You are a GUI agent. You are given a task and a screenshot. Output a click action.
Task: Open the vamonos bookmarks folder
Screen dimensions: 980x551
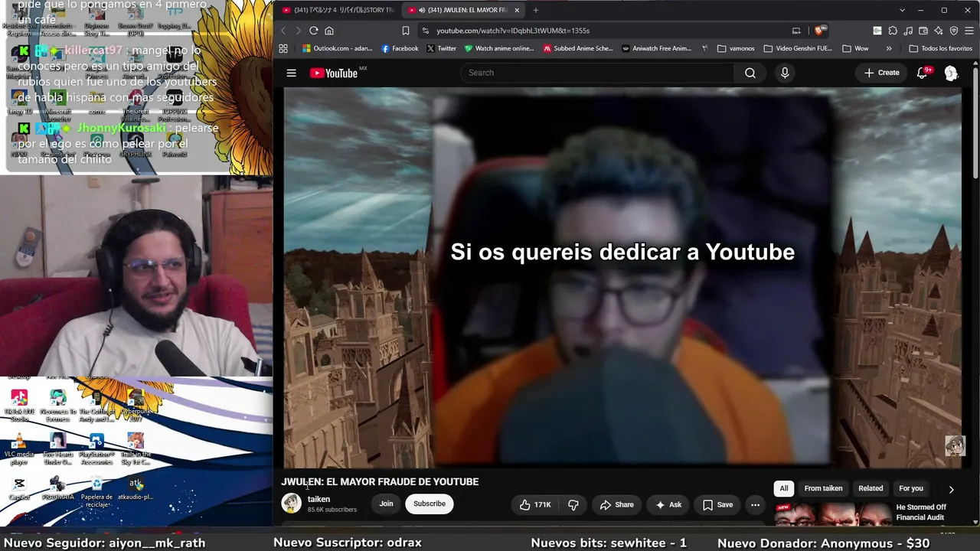[736, 48]
